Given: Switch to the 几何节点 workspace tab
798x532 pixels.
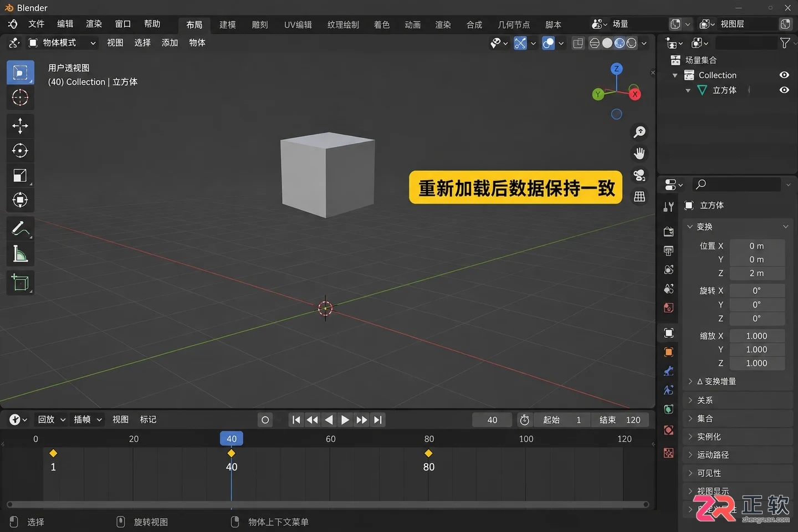Looking at the screenshot, I should pyautogui.click(x=514, y=25).
